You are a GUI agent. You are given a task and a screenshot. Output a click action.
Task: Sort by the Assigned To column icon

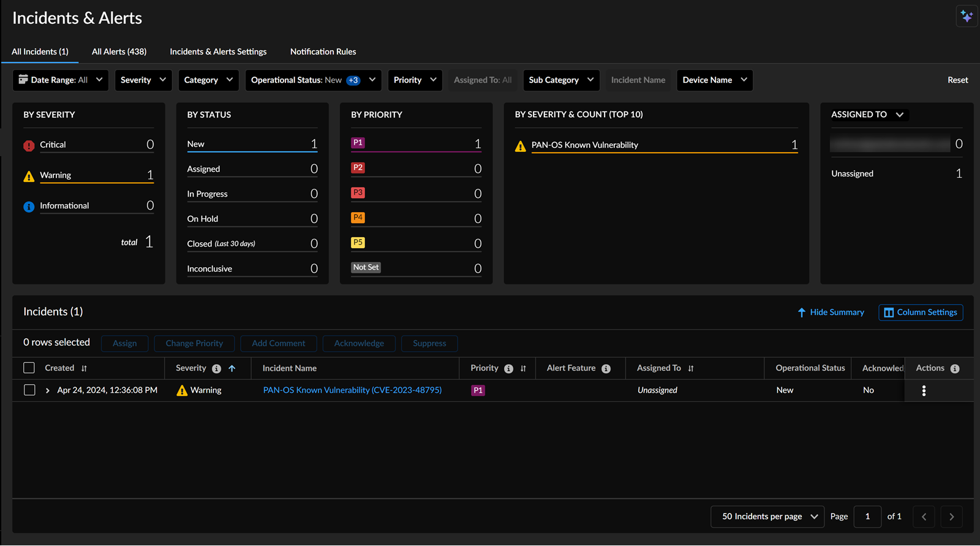[x=691, y=368]
